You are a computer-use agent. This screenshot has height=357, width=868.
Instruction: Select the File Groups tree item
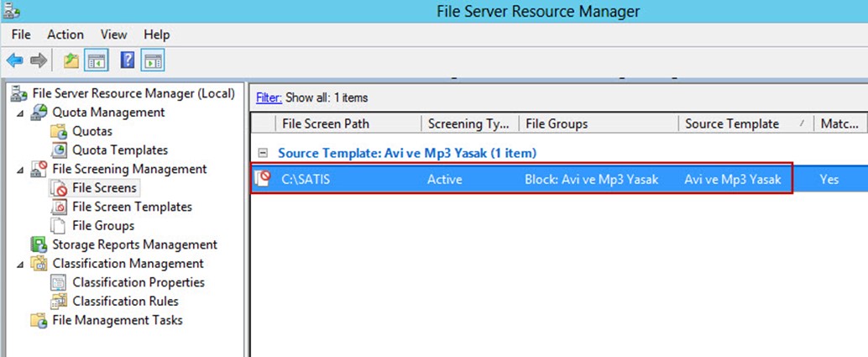[x=103, y=226]
